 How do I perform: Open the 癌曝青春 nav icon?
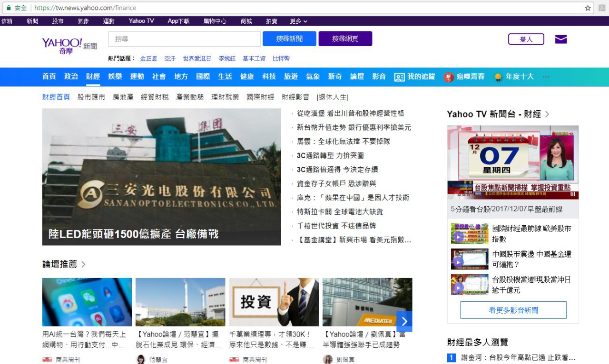[448, 77]
